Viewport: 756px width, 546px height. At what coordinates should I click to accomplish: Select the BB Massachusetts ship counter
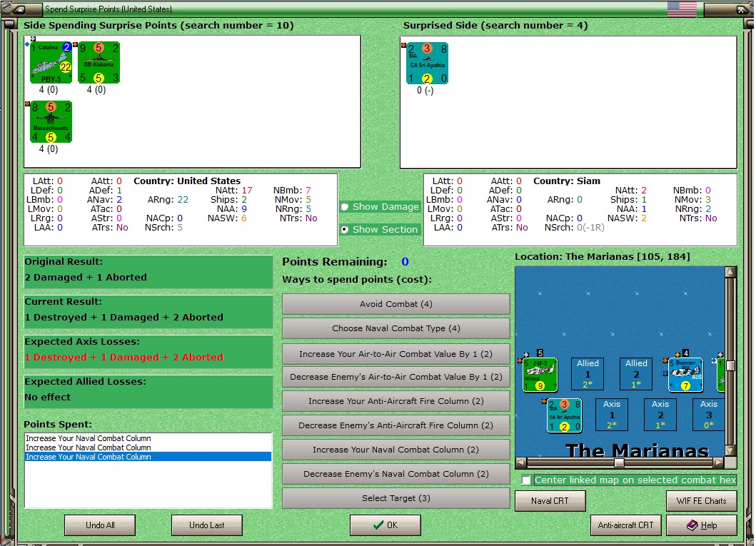(51, 122)
